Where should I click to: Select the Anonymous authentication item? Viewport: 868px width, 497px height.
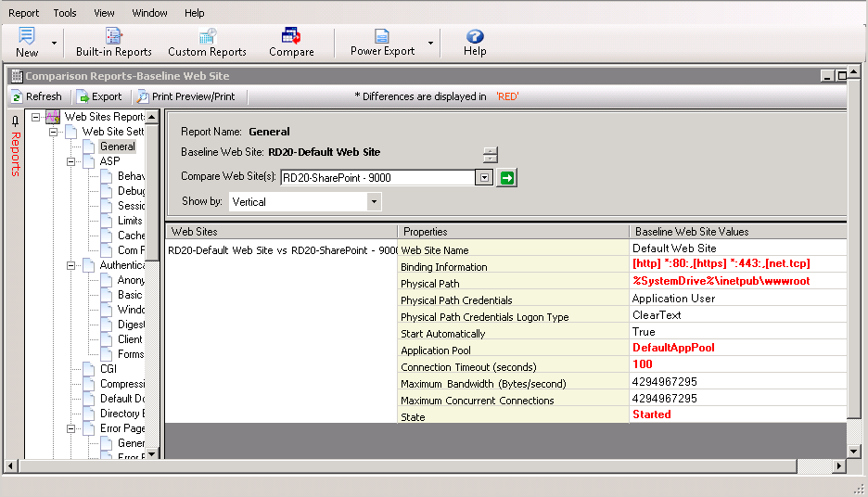[131, 280]
